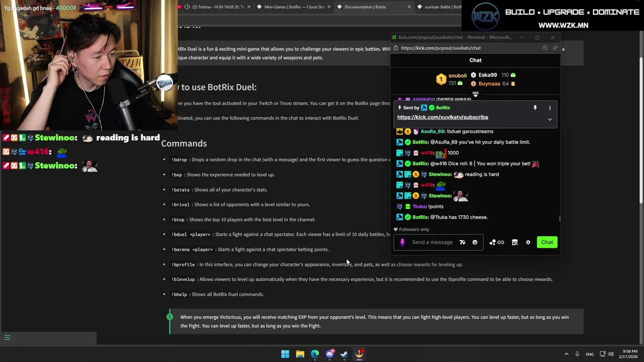Image resolution: width=644 pixels, height=362 pixels.
Task: Click the Read aloud icon in popout address bar
Action: (555, 48)
